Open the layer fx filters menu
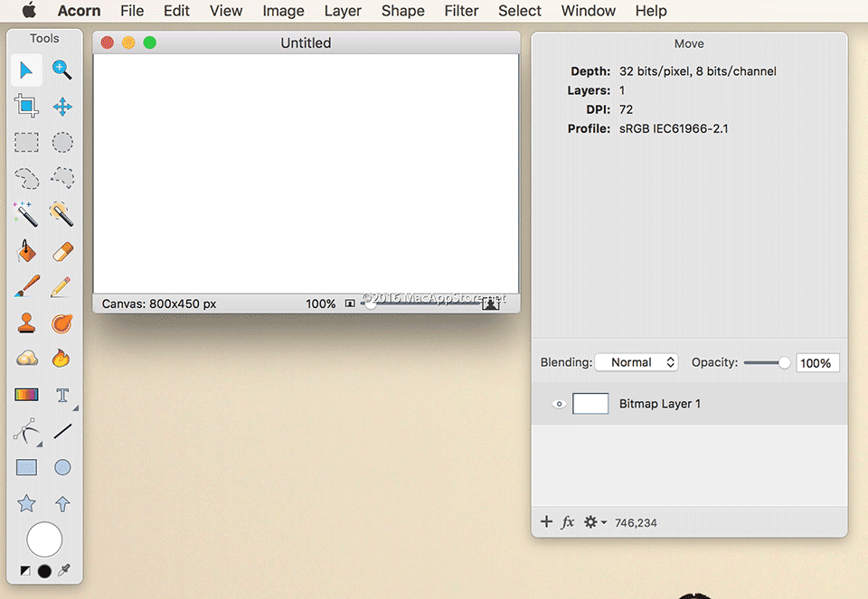Viewport: 868px width, 599px height. (568, 522)
